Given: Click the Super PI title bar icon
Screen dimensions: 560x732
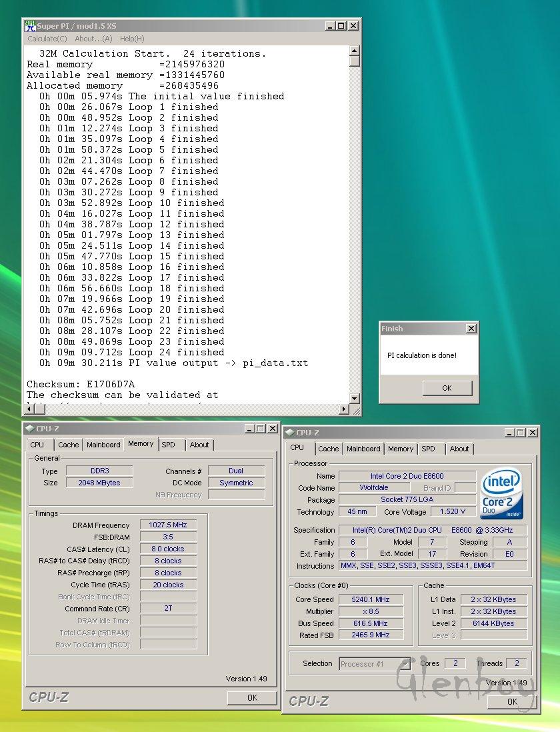Looking at the screenshot, I should (x=30, y=26).
